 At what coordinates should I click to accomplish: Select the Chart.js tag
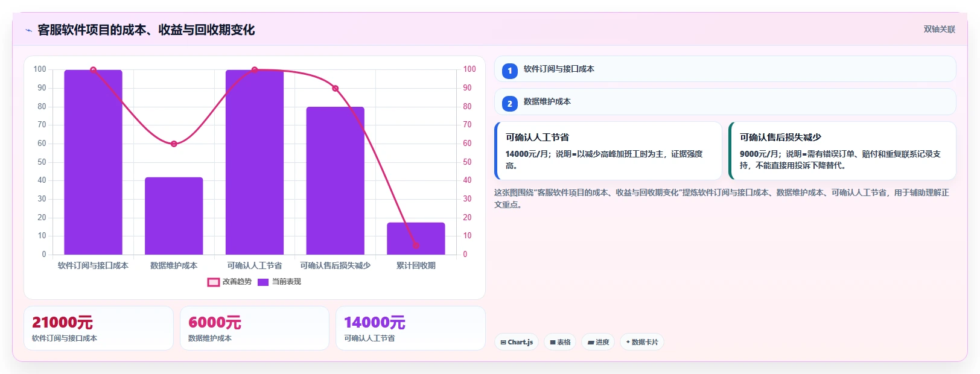click(x=517, y=342)
